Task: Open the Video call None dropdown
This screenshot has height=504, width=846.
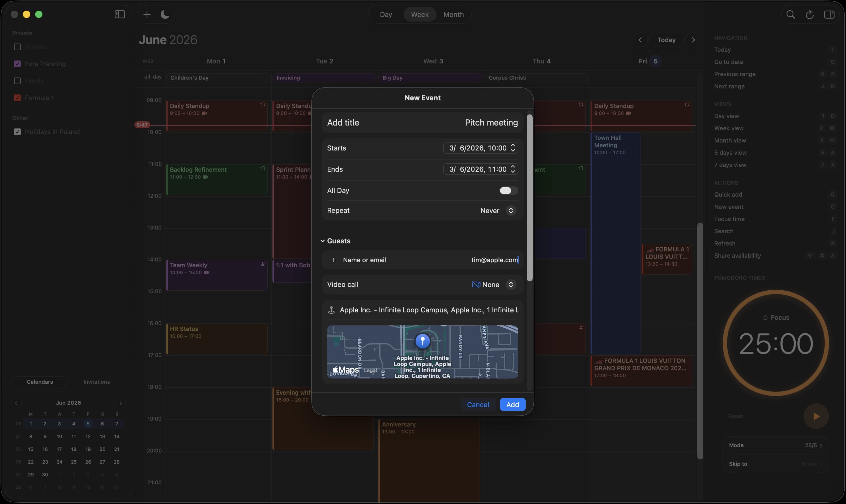Action: (494, 285)
